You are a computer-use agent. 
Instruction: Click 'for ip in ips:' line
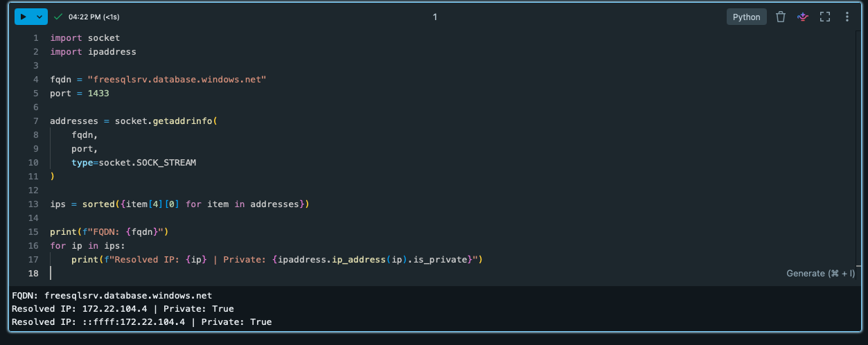pyautogui.click(x=87, y=246)
